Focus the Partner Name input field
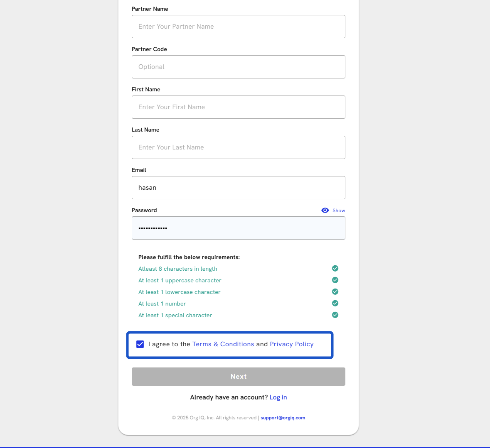The width and height of the screenshot is (490, 448). coord(238,27)
